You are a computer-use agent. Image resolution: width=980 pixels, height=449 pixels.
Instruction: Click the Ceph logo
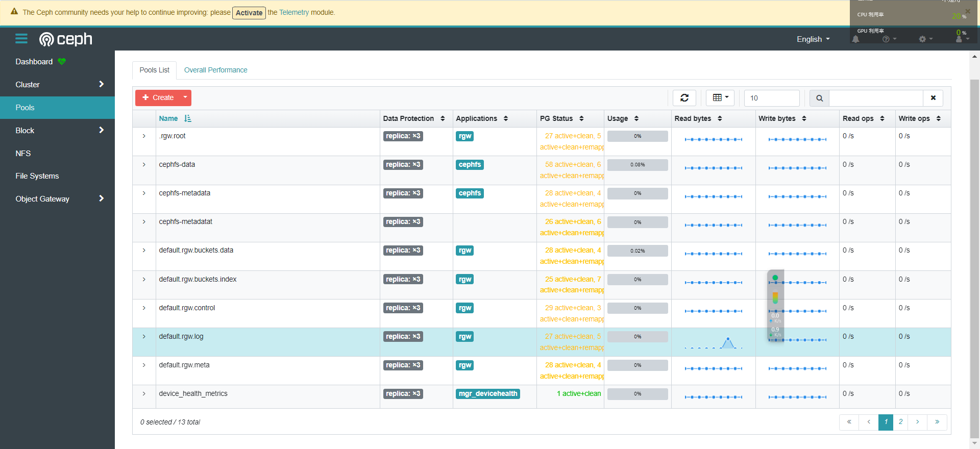point(66,39)
